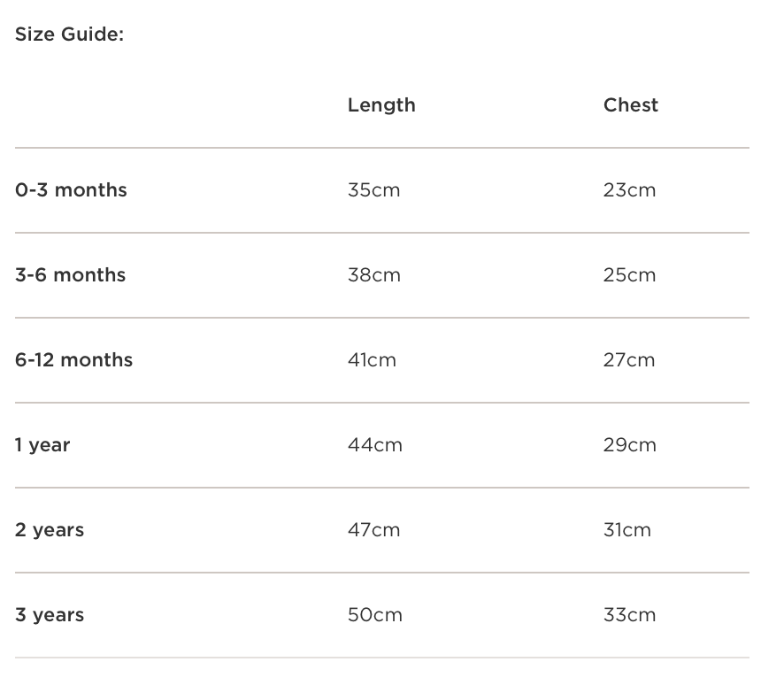
Task: Click the 23cm chest value
Action: (630, 190)
